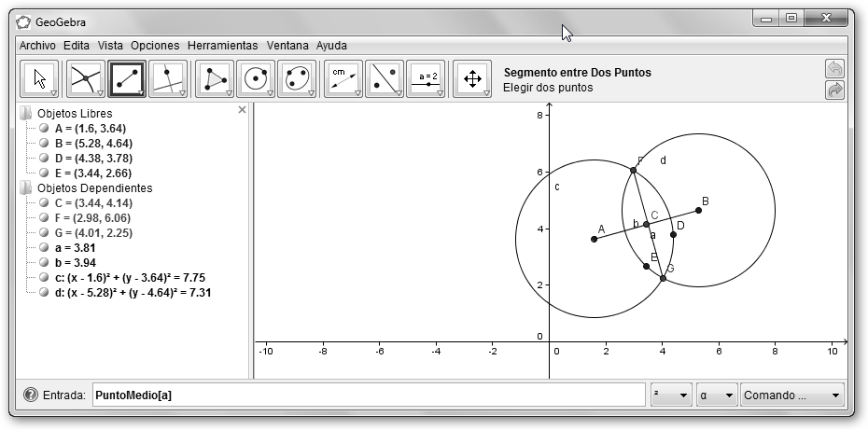The height and width of the screenshot is (430, 868).
Task: Activate the Move Graphics View tool
Action: tap(471, 78)
